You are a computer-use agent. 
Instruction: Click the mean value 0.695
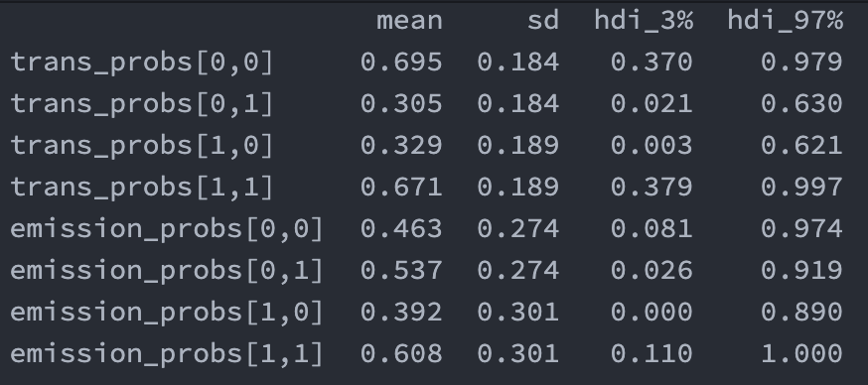401,62
